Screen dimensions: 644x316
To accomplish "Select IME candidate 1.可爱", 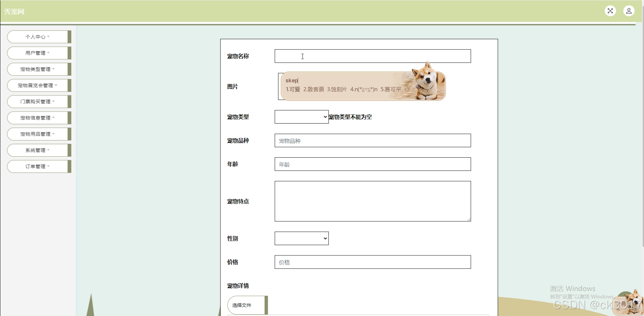I will click(293, 89).
